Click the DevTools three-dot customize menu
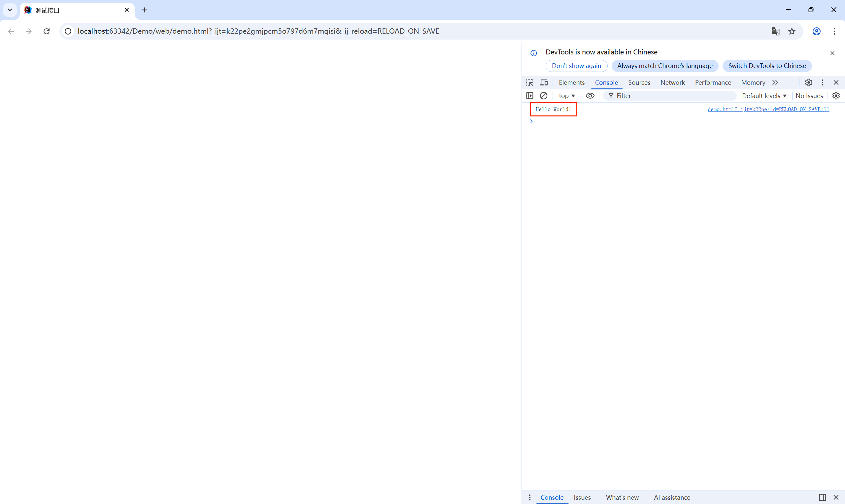 (823, 82)
